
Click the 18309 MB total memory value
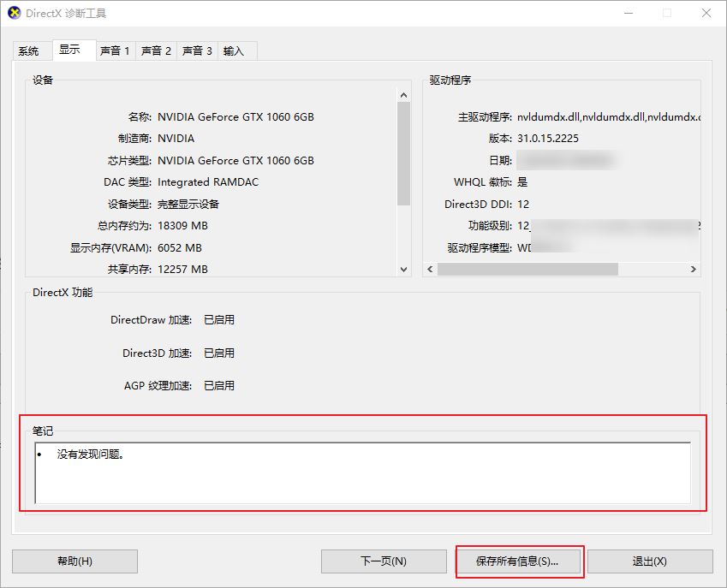182,226
